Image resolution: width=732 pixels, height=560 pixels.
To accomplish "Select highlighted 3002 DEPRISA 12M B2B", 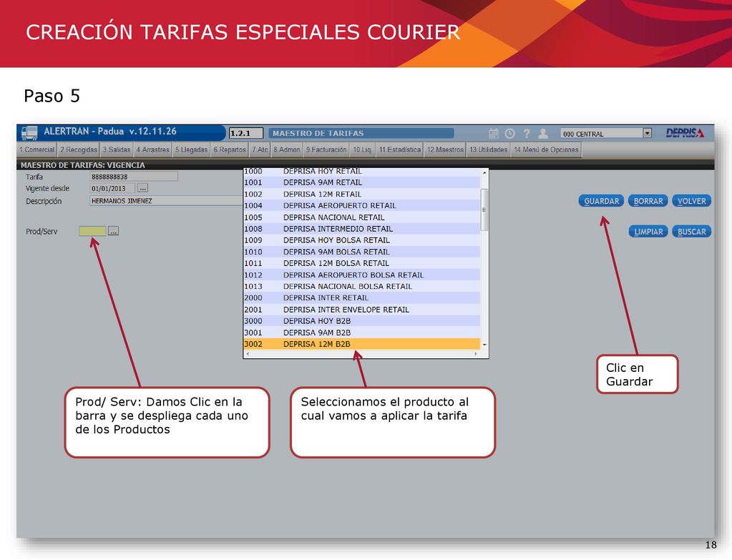I will [362, 344].
